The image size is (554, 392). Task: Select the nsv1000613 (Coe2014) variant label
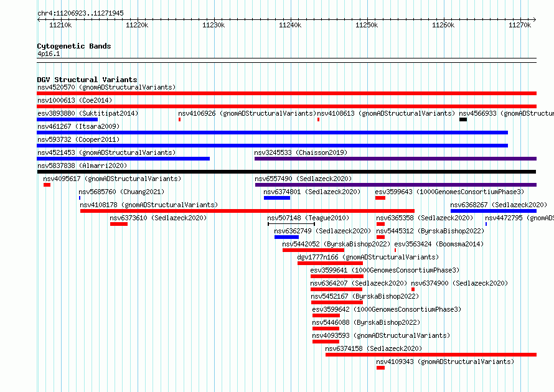coord(75,100)
